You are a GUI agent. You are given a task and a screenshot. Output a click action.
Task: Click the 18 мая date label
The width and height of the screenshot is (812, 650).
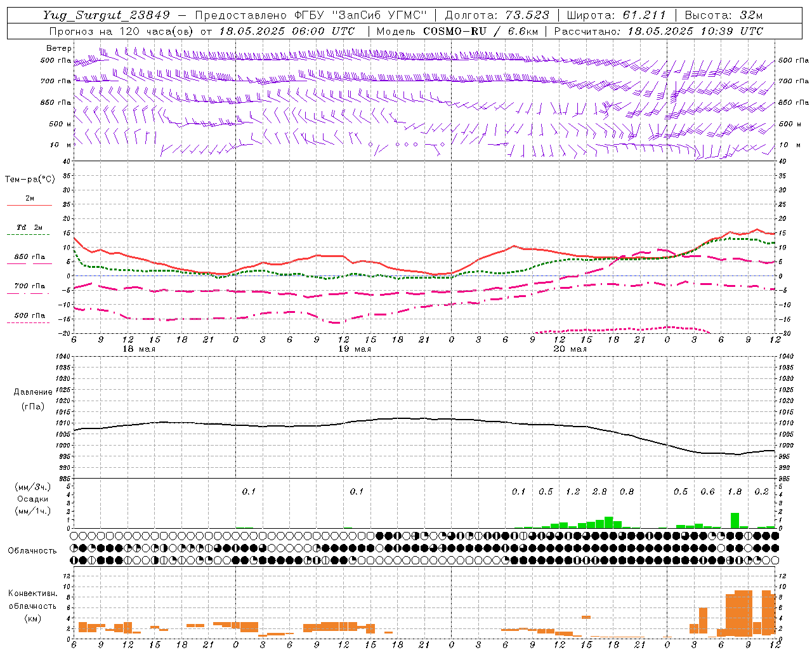tap(139, 349)
